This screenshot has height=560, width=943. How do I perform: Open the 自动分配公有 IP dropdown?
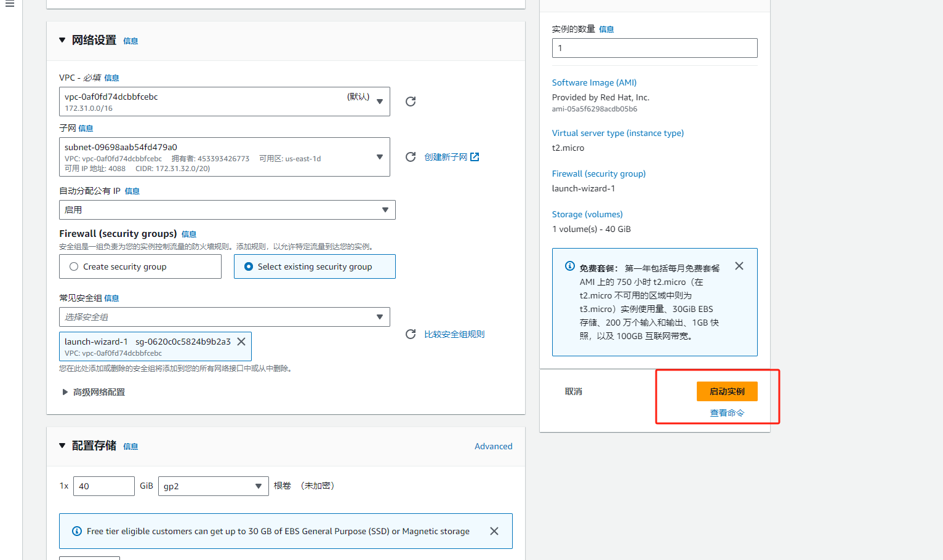click(x=227, y=210)
